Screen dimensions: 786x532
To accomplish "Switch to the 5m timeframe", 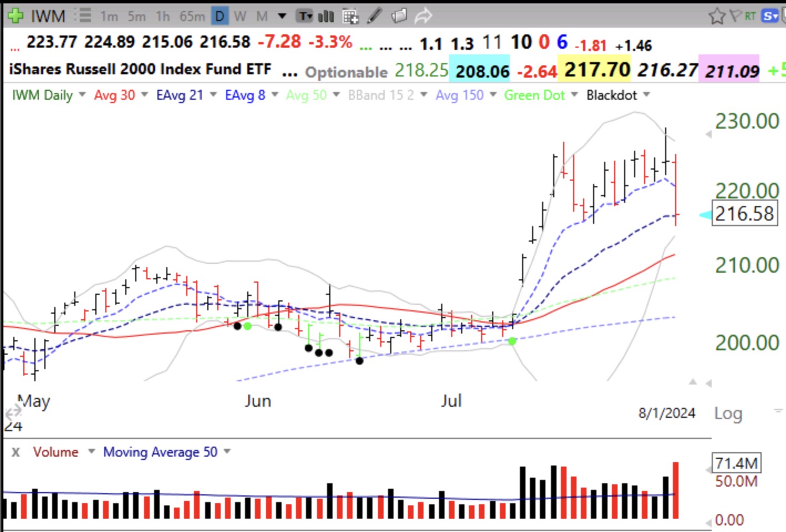I will tap(137, 16).
